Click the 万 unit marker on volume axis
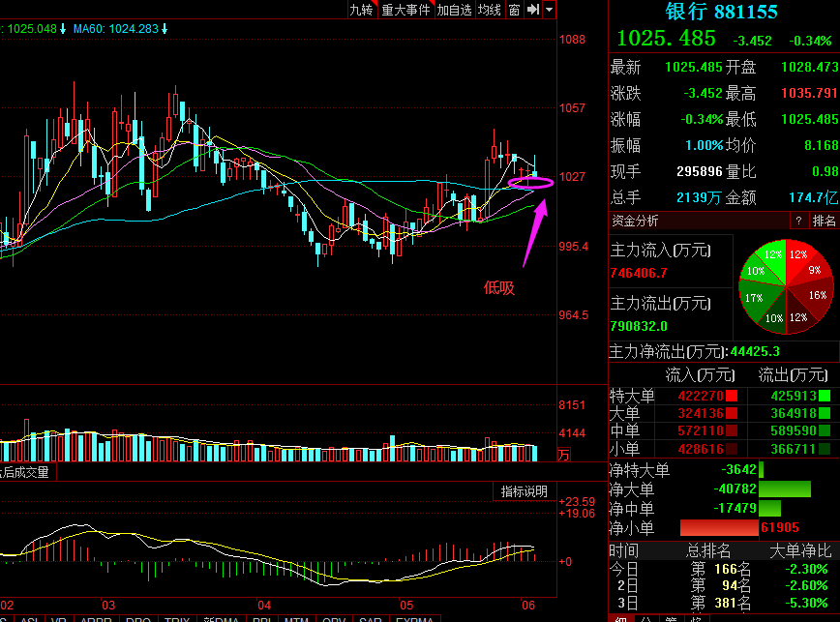 [564, 454]
